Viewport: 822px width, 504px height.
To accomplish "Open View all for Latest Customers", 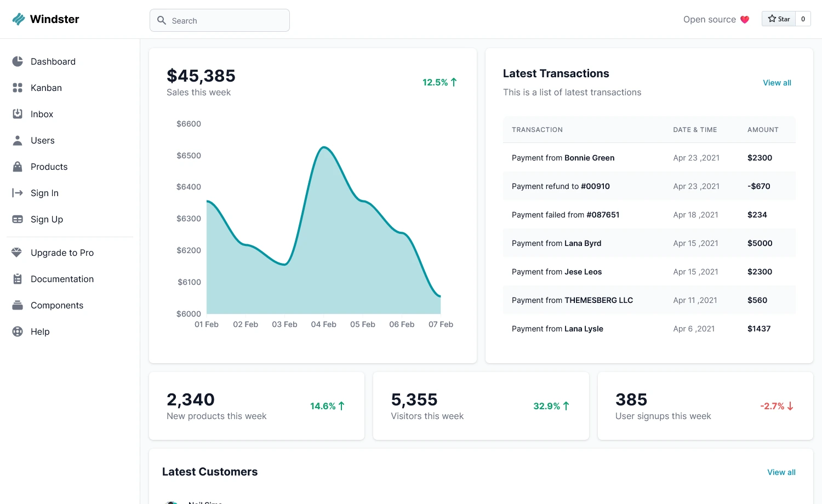I will (781, 472).
